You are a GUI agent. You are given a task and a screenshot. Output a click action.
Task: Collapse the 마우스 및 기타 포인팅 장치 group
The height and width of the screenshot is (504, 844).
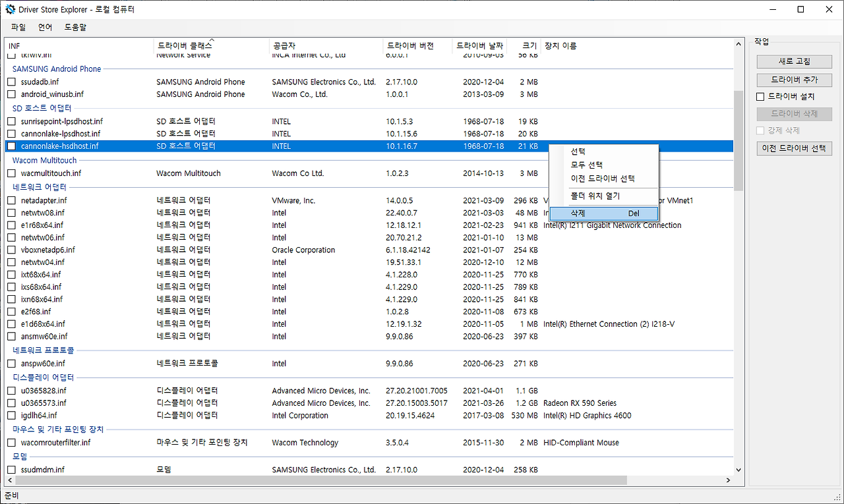[58, 430]
